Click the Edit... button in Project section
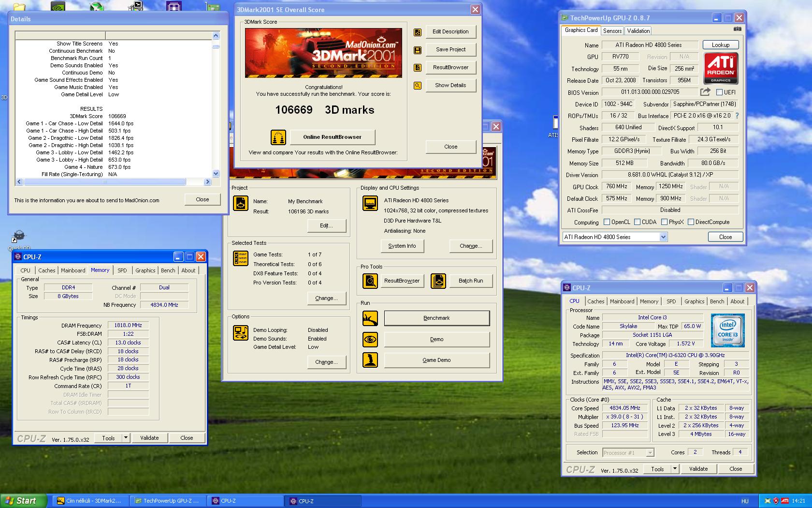Viewport: 812px width, 508px height. tap(327, 225)
